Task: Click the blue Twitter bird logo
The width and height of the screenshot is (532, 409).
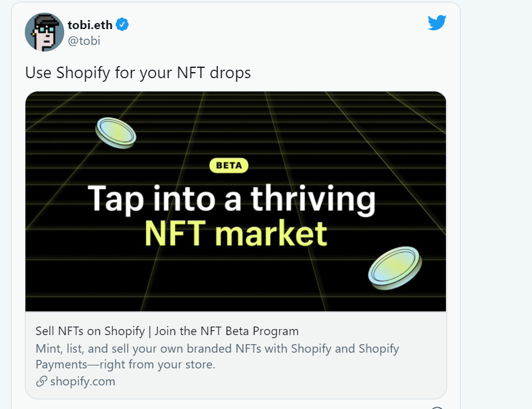Action: pyautogui.click(x=437, y=22)
